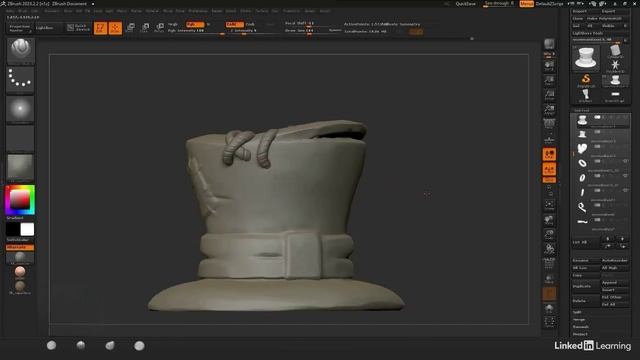This screenshot has width=640, height=360.
Task: Open the empty texture slot
Action: tap(20, 138)
